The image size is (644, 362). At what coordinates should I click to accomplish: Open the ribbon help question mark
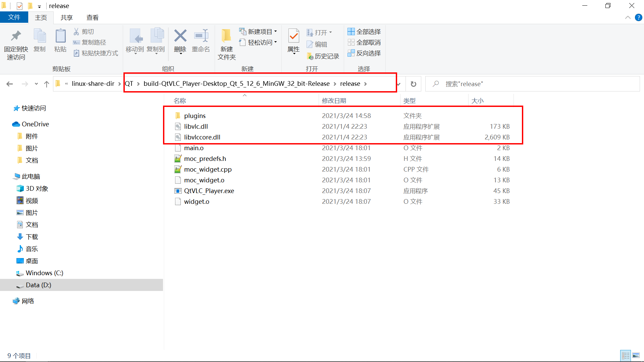pyautogui.click(x=638, y=17)
